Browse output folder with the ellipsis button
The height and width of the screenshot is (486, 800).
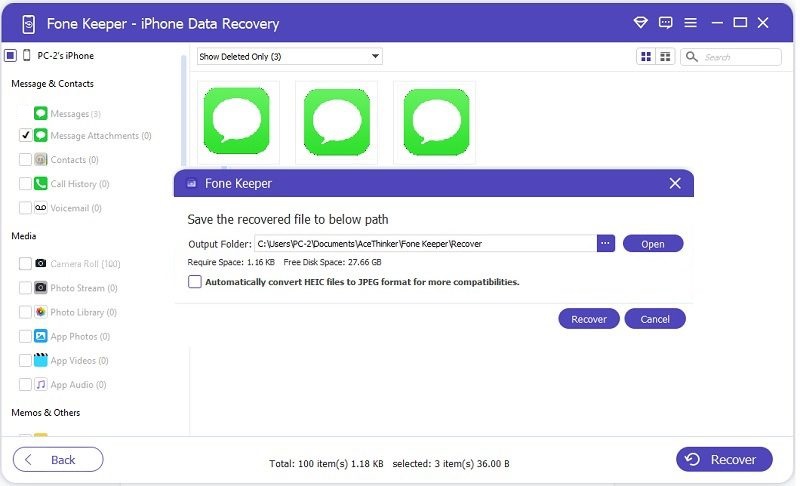(605, 243)
